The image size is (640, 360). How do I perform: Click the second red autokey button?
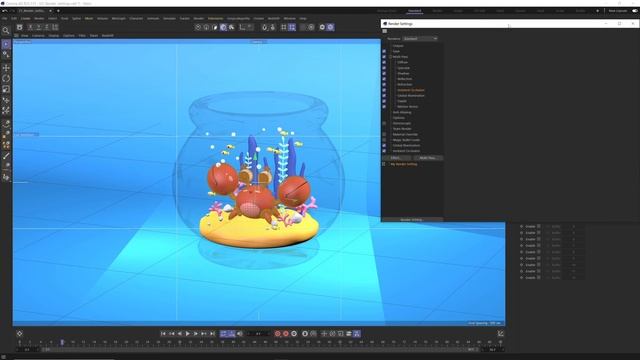coord(286,333)
